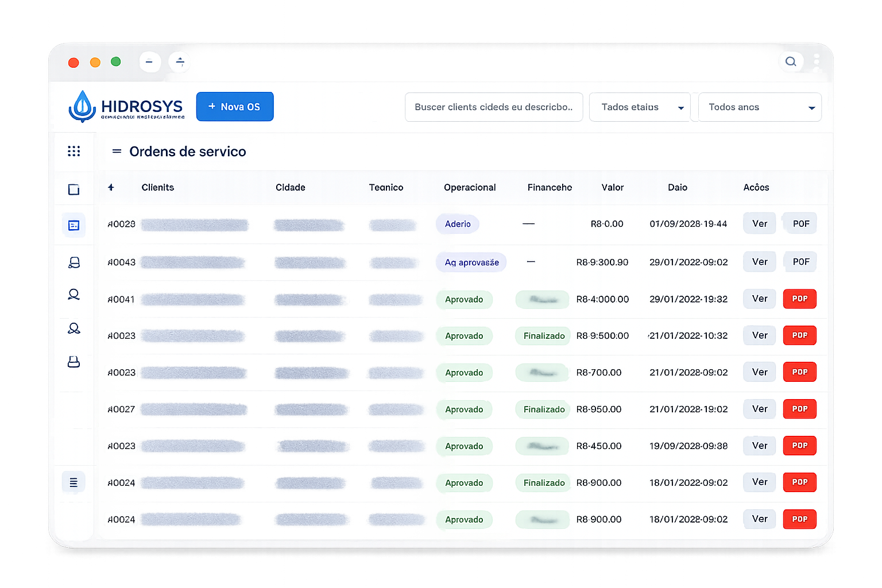Focus the Buscer clients search field
This screenshot has width=882, height=588.
tap(494, 107)
